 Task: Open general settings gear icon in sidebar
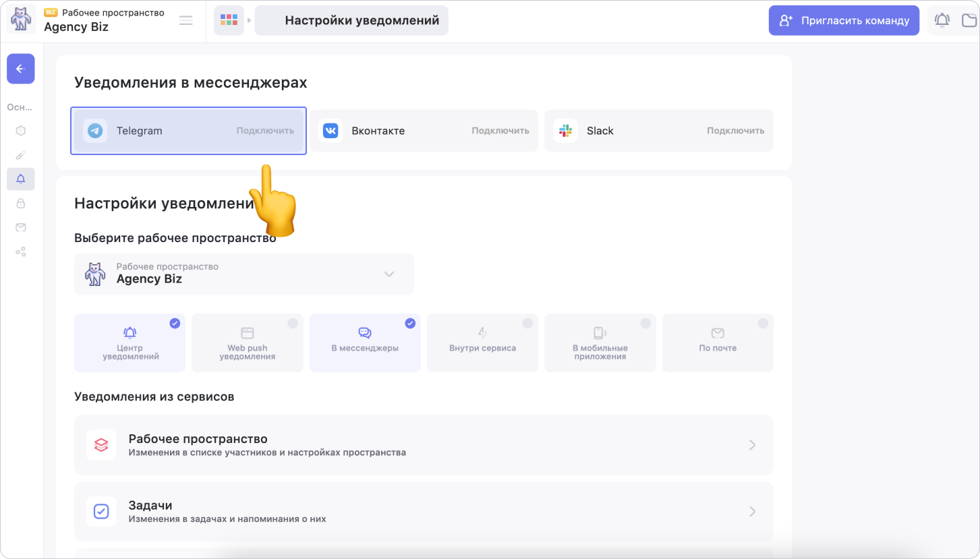pyautogui.click(x=20, y=131)
